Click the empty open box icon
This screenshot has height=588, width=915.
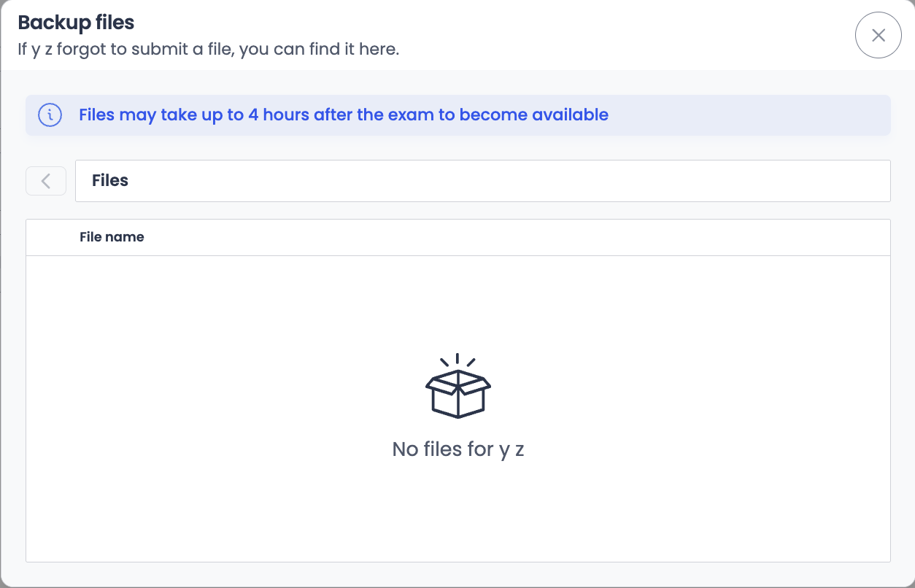458,393
